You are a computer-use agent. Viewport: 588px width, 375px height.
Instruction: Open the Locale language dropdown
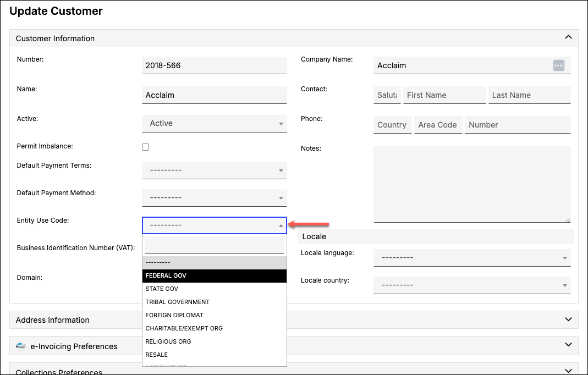pos(472,258)
